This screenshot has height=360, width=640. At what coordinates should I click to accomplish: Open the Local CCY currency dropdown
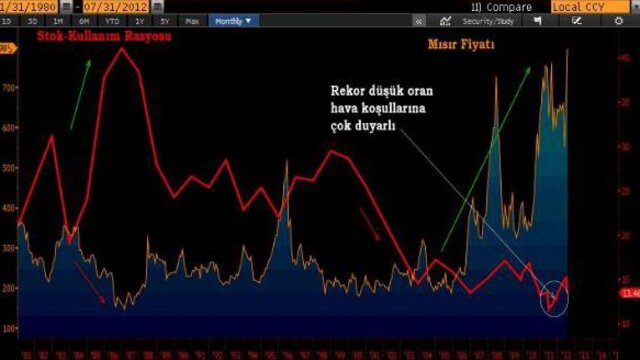(590, 7)
